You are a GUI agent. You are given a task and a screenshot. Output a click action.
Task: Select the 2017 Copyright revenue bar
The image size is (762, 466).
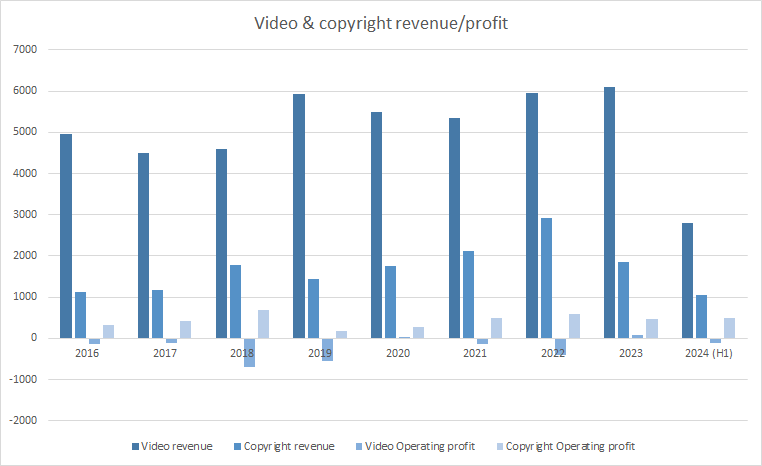[x=157, y=314]
